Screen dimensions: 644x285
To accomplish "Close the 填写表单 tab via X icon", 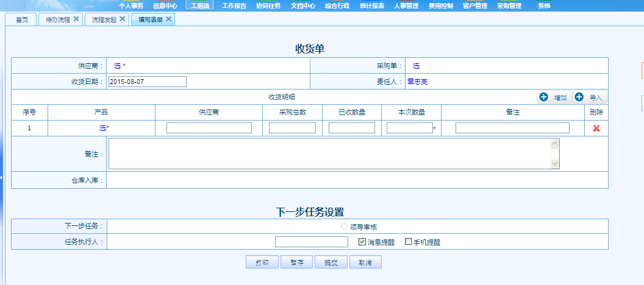I will (169, 19).
